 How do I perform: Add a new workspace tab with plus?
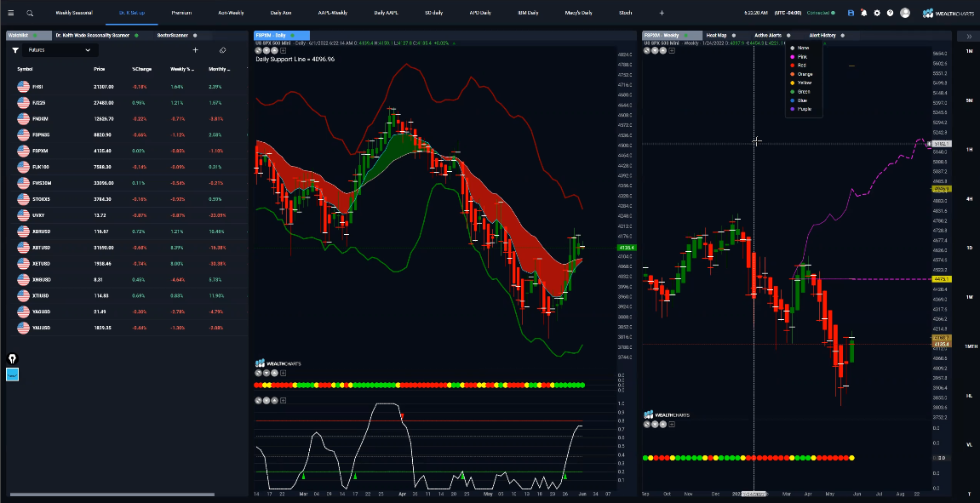[662, 13]
